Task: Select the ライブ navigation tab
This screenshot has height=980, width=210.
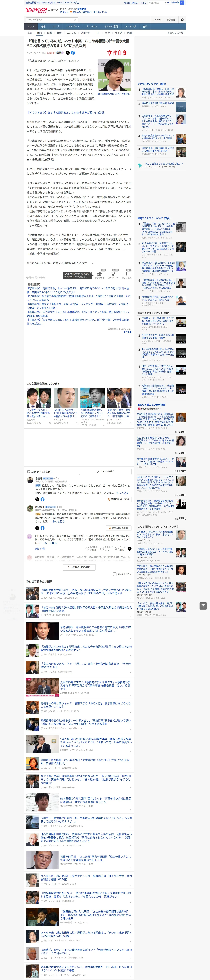Action: tap(56, 27)
